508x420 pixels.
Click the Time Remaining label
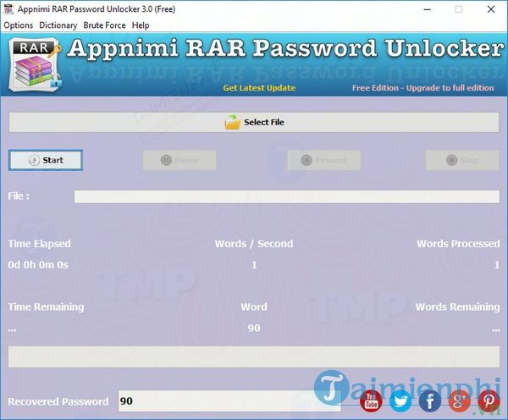(x=46, y=307)
